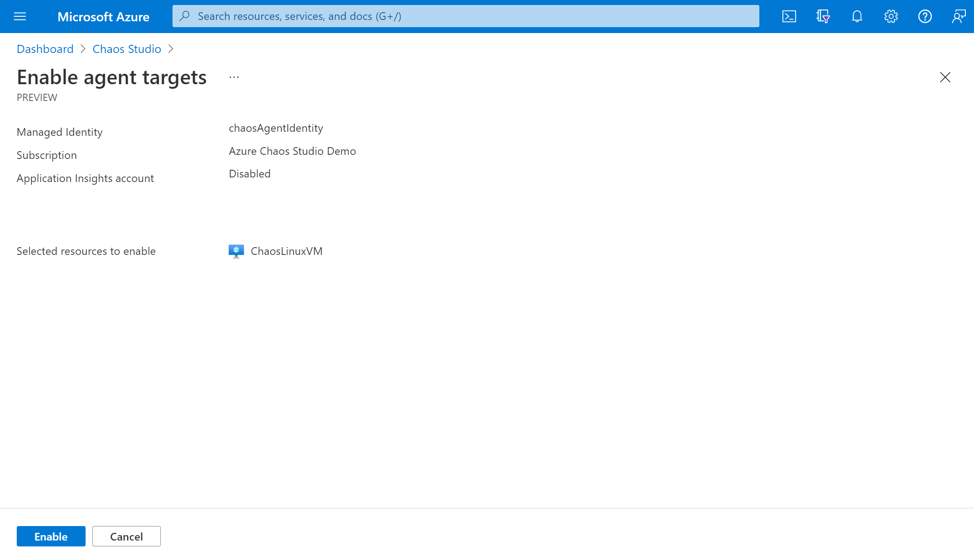
Task: Toggle the Application Insights Disabled status
Action: click(x=249, y=173)
